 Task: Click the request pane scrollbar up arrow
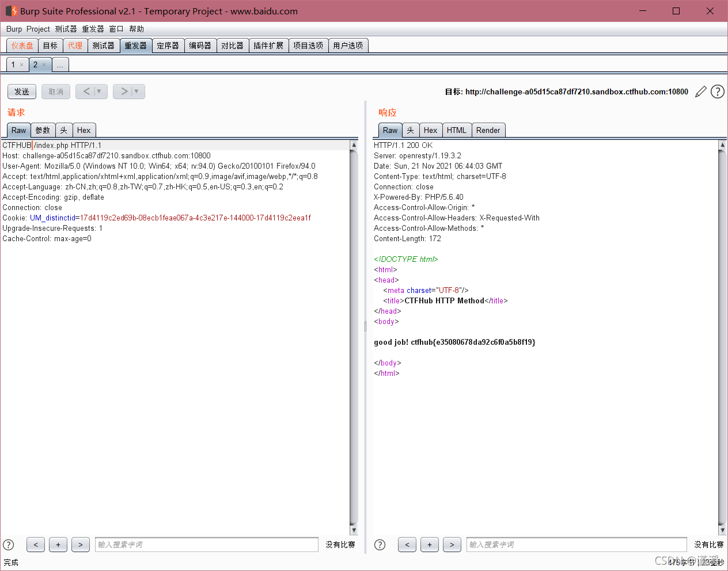click(354, 146)
